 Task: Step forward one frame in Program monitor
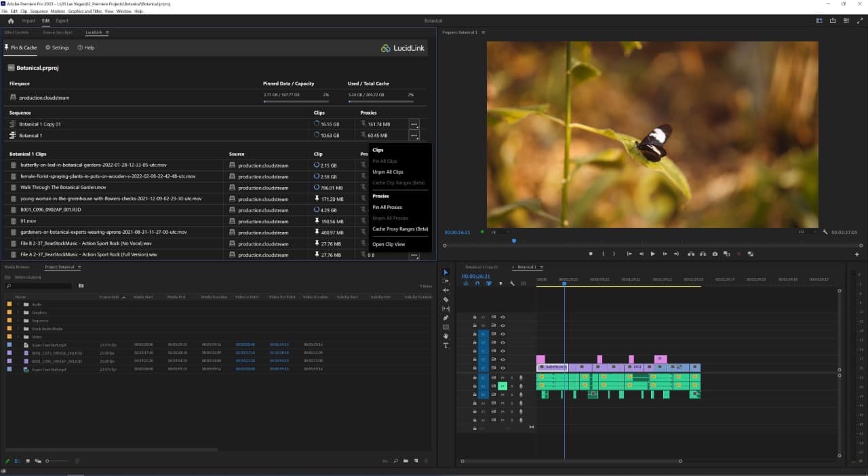point(664,254)
